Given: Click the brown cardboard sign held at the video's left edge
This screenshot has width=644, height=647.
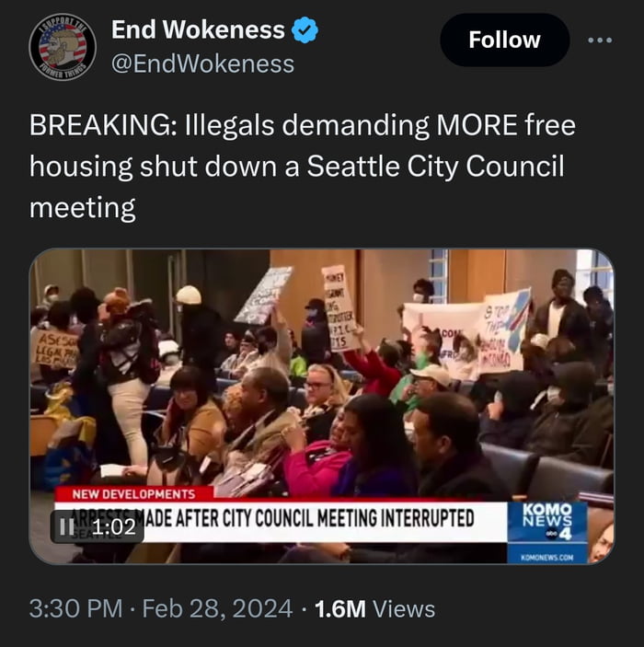Looking at the screenshot, I should point(55,350).
